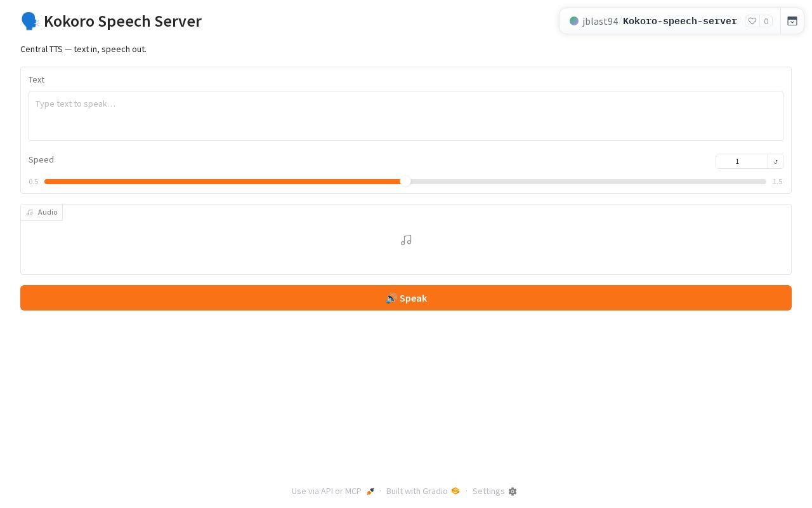Open Use via API or MCP link
This screenshot has width=812, height=508.
[333, 491]
